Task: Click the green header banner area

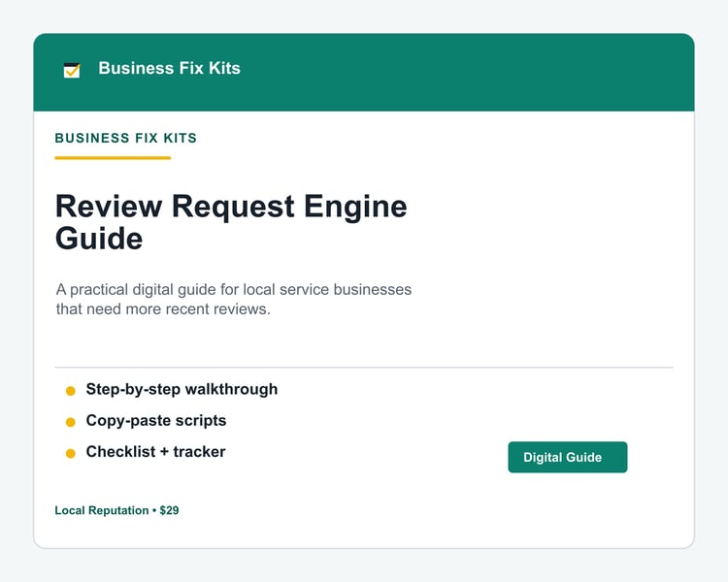Action: pos(364,72)
